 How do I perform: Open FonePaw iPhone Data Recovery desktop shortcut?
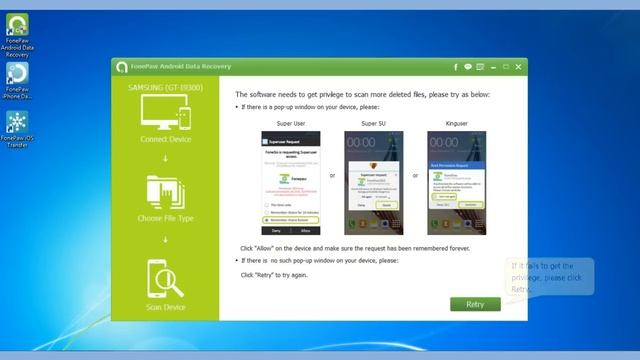(17, 81)
